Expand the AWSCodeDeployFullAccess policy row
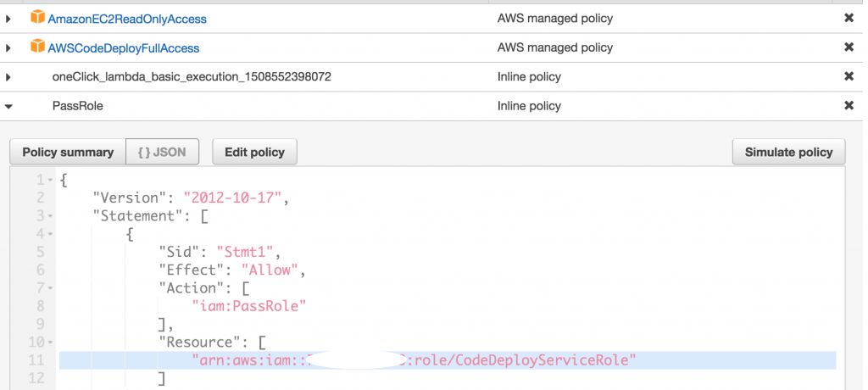Screen dimensions: 868x390 (8, 48)
